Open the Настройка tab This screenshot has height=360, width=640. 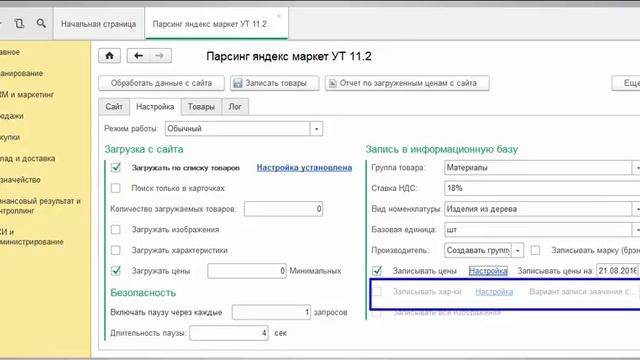click(x=155, y=107)
